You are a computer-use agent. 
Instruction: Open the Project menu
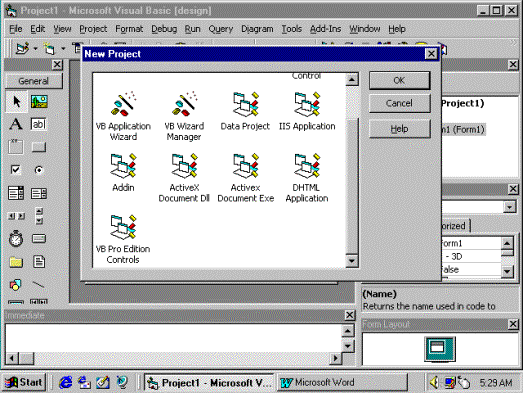coord(93,29)
